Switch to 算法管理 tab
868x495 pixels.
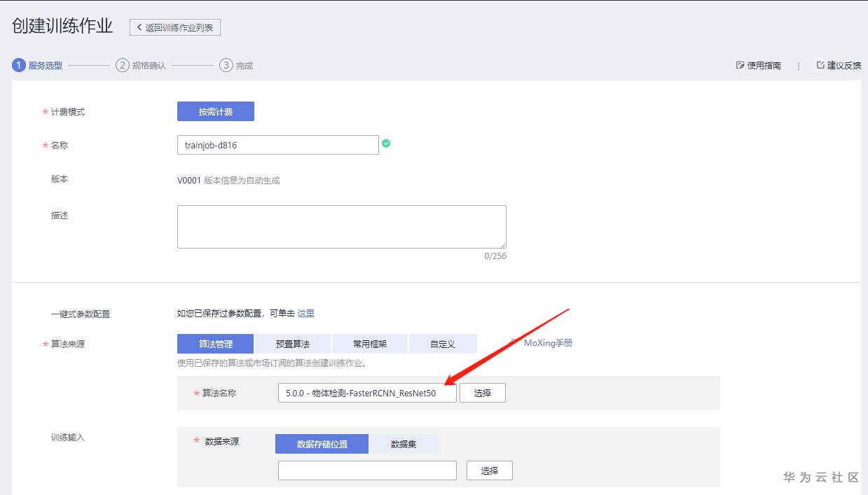(x=215, y=344)
